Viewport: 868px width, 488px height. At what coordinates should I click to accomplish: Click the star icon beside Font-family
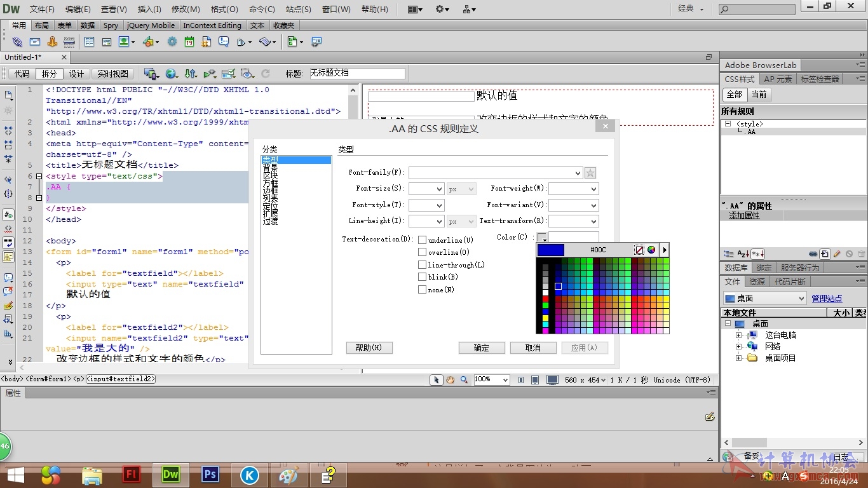coord(590,173)
